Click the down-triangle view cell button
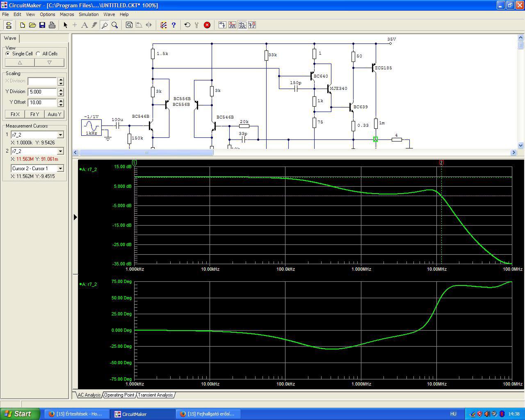This screenshot has height=420, width=525. click(49, 63)
